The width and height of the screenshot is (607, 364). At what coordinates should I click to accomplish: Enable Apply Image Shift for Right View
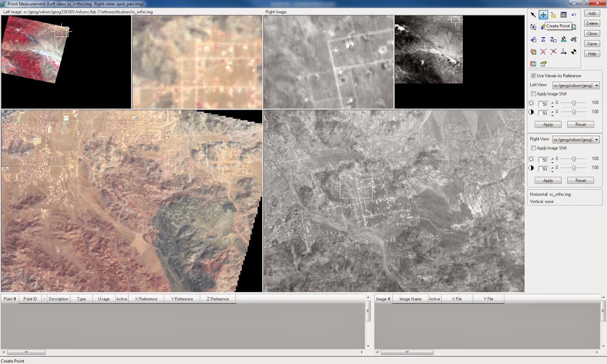tap(533, 148)
